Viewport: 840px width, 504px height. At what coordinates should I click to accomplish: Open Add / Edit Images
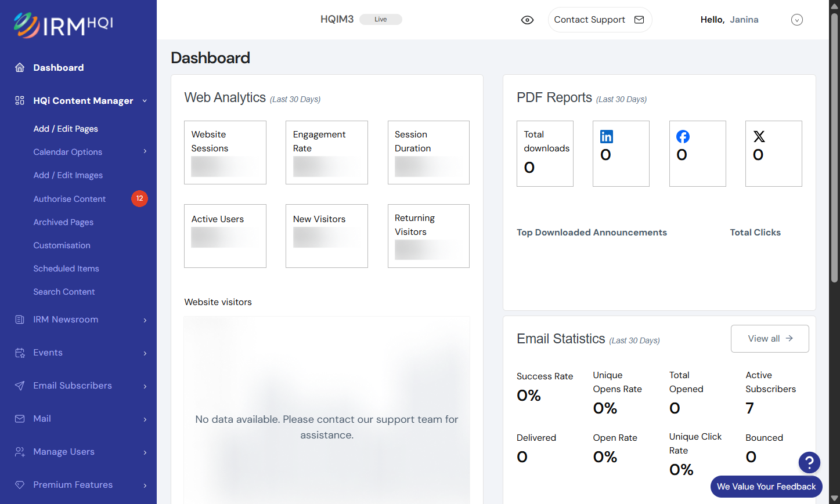[x=68, y=175]
